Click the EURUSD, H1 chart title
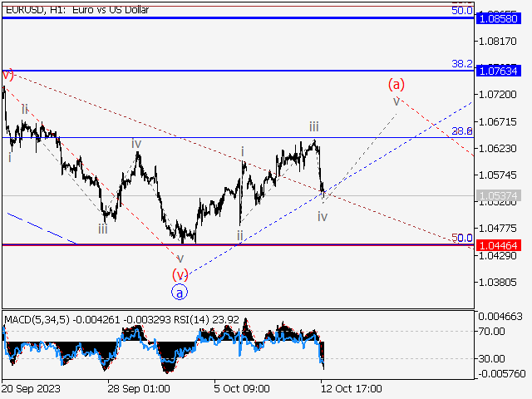The width and height of the screenshot is (532, 399). point(77,10)
